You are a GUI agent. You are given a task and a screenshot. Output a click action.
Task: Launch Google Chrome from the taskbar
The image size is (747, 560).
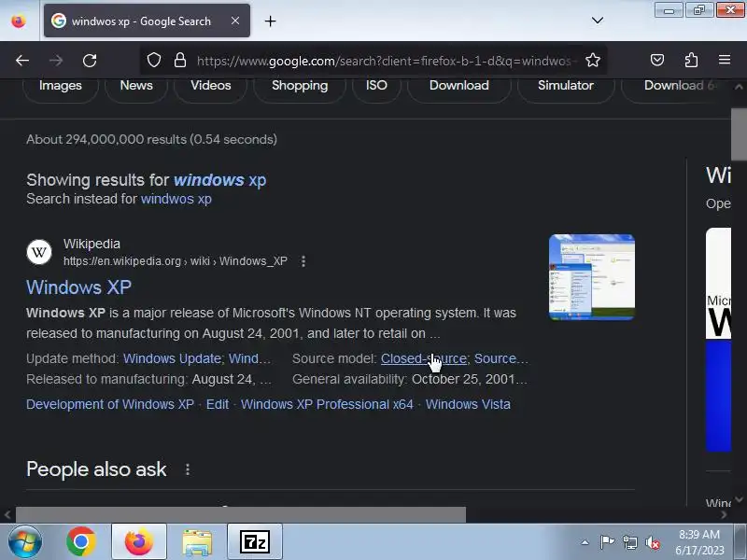pos(81,541)
